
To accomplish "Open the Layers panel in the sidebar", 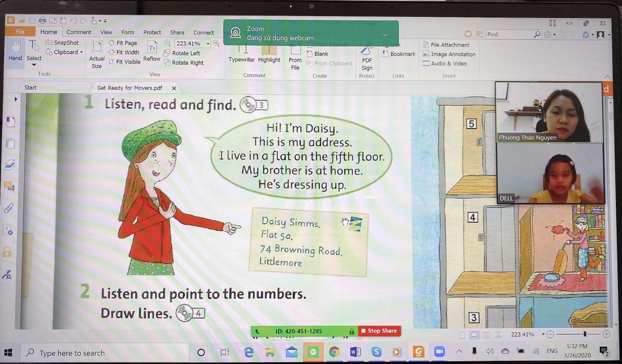I will [10, 165].
